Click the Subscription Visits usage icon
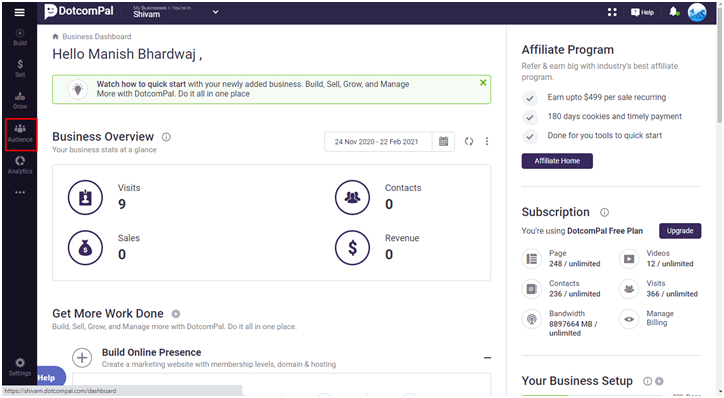724x398 pixels. click(x=629, y=289)
